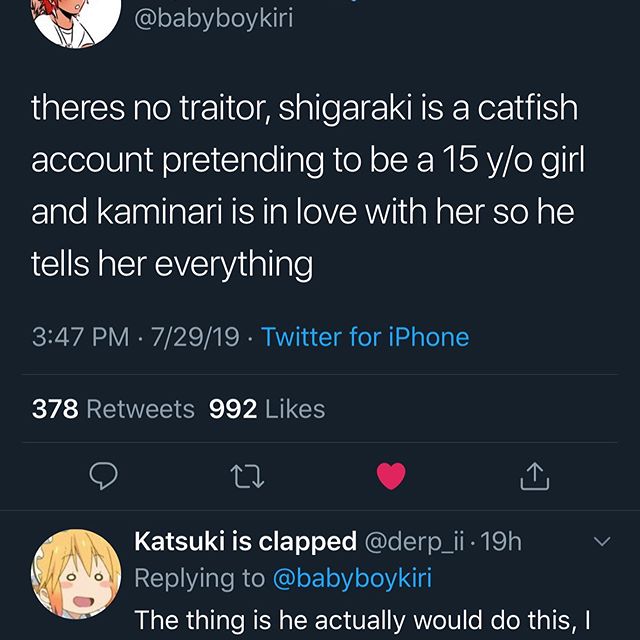View the 992 Likes list
This screenshot has width=640, height=640.
(267, 409)
